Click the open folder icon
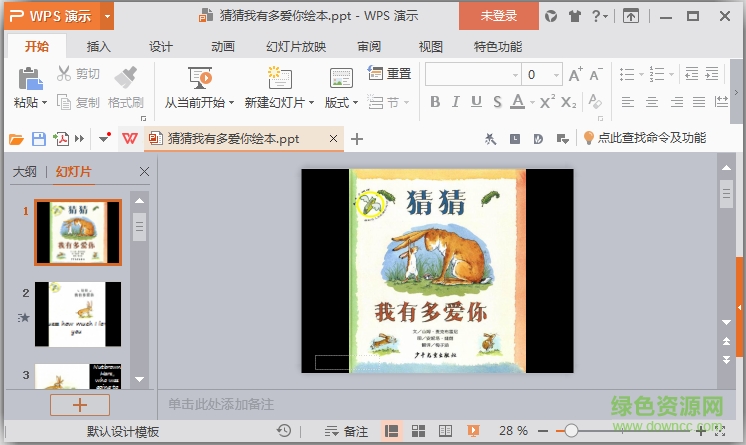 (16, 139)
